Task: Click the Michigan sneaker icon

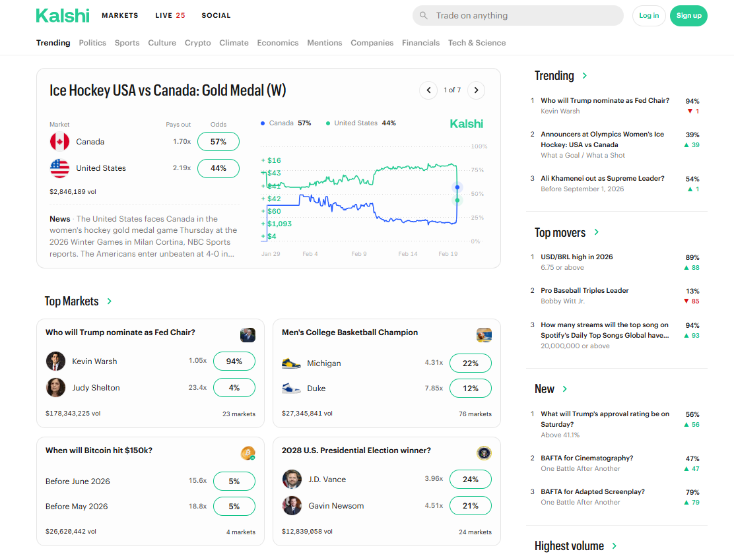Action: [291, 363]
